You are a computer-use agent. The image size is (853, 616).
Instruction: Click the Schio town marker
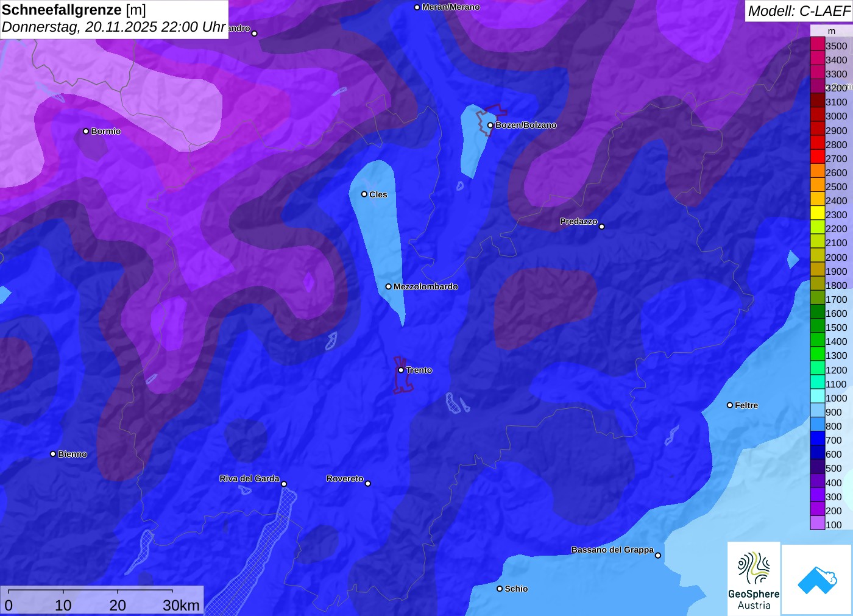pyautogui.click(x=500, y=589)
